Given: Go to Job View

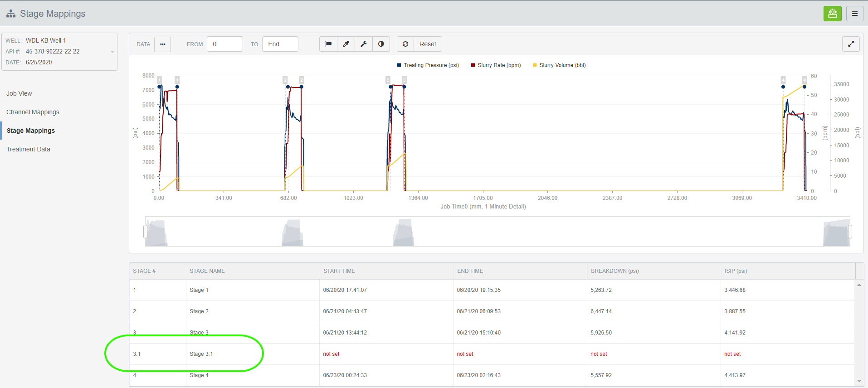Looking at the screenshot, I should [19, 93].
